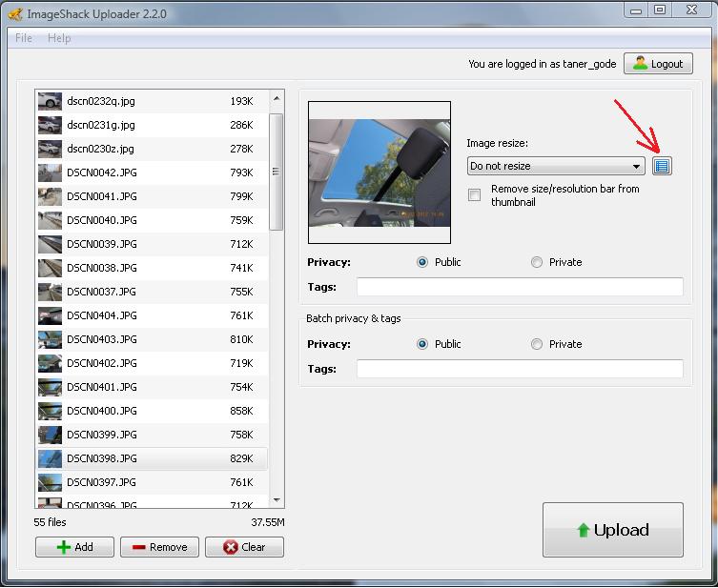Select file DSCN0399.JPG in the list
Image resolution: width=718 pixels, height=588 pixels.
pos(152,435)
